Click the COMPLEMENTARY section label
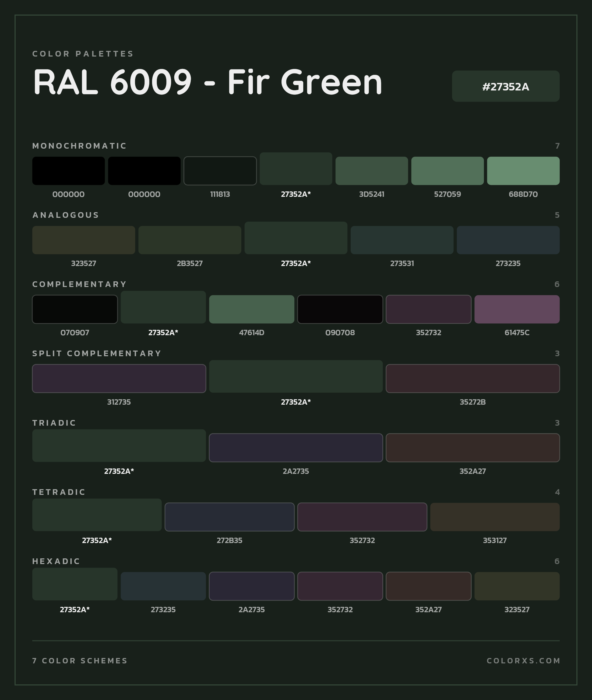Image resolution: width=592 pixels, height=700 pixels. coord(80,284)
